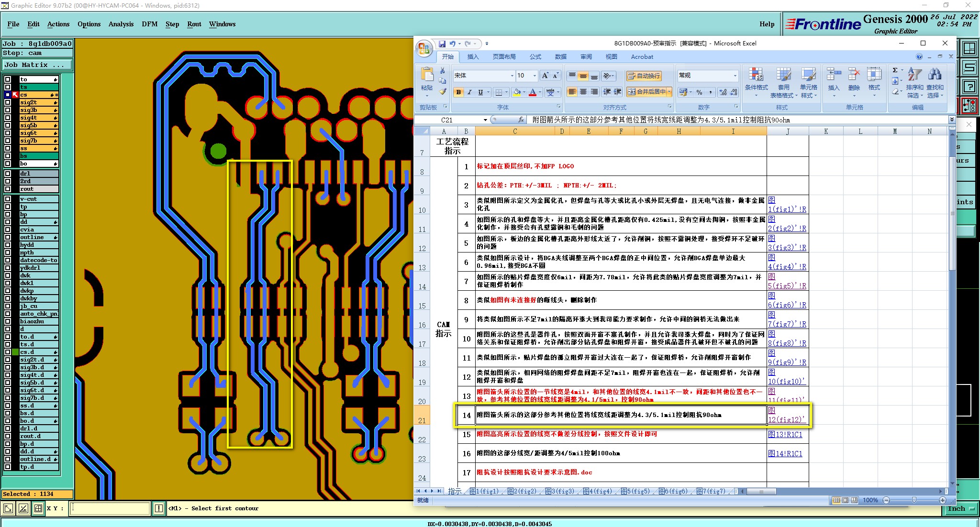The width and height of the screenshot is (980, 527).
Task: Click Genesis S-shaped snake tool icon
Action: pos(969,67)
